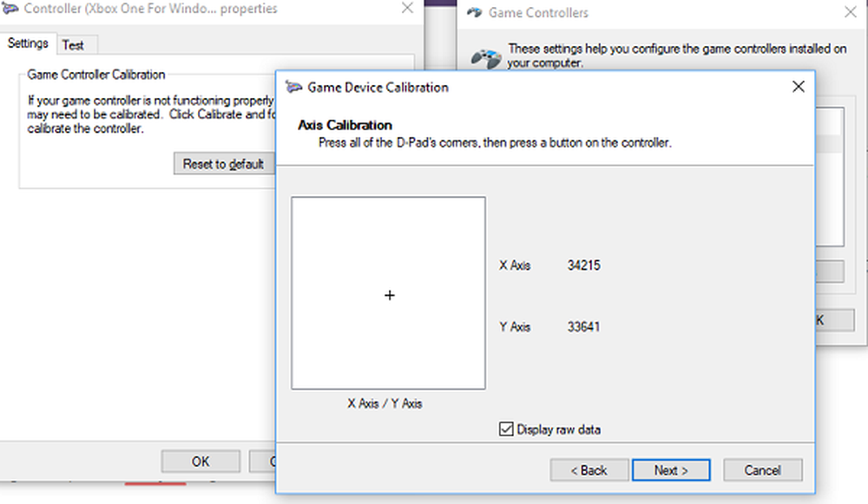Cancel the Game Device Calibration wizard
This screenshot has height=504, width=868.
click(x=762, y=470)
